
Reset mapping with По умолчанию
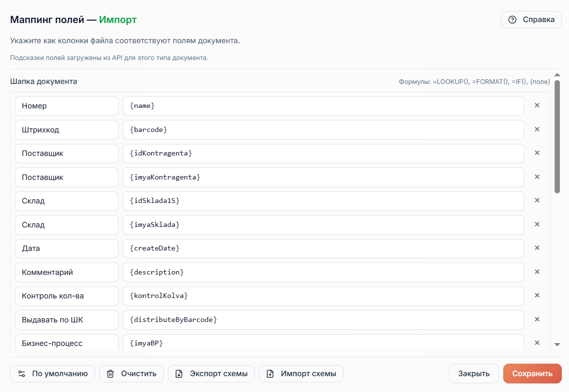tap(52, 374)
